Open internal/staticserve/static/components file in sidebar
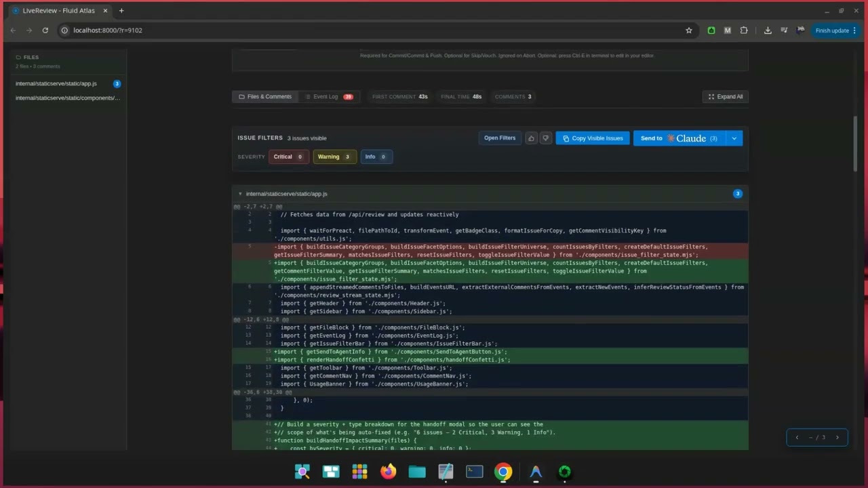The width and height of the screenshot is (868, 488). pyautogui.click(x=67, y=98)
